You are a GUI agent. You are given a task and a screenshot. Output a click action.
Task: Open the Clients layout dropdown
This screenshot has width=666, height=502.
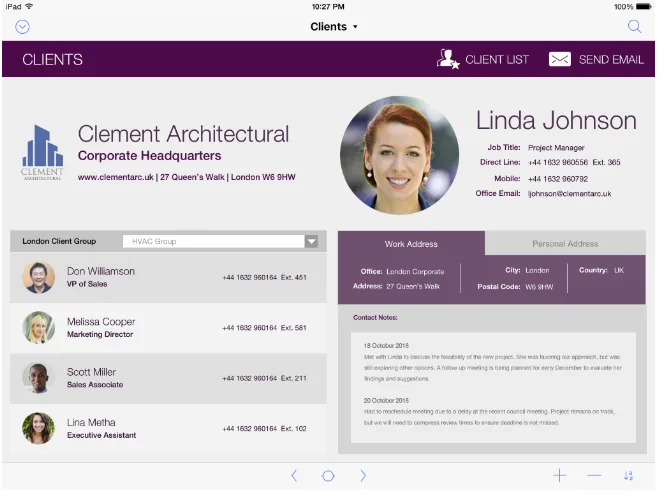334,26
